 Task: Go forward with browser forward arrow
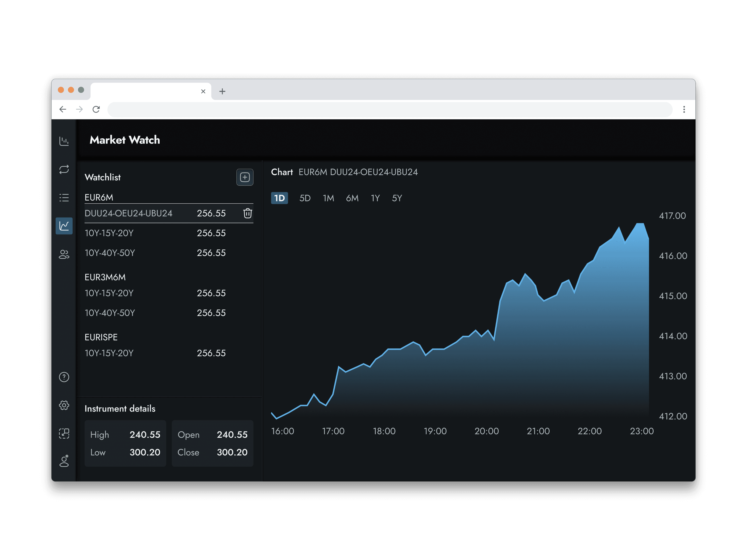point(79,109)
